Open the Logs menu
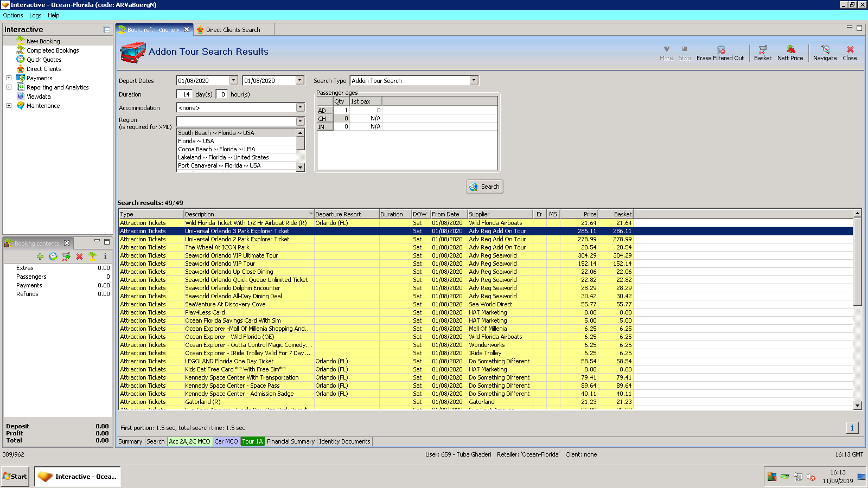The width and height of the screenshot is (868, 488). tap(35, 15)
